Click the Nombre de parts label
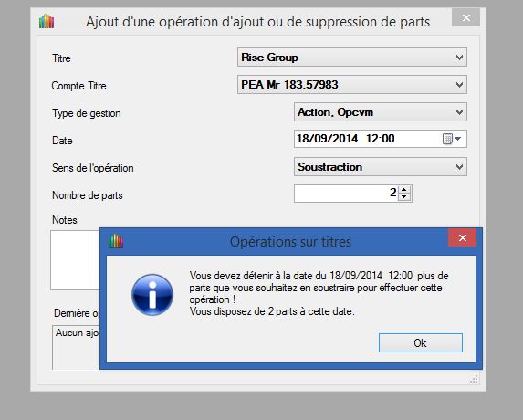Viewport: 523px width, 420px height. pyautogui.click(x=88, y=195)
